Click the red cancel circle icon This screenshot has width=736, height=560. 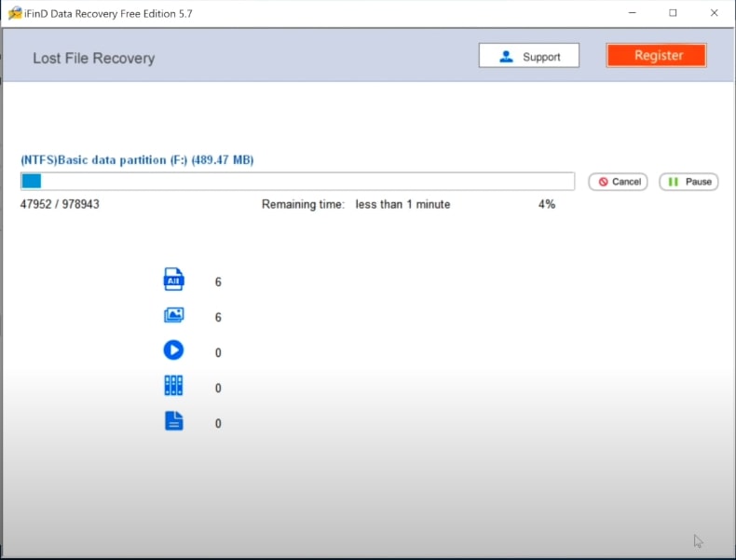(604, 182)
